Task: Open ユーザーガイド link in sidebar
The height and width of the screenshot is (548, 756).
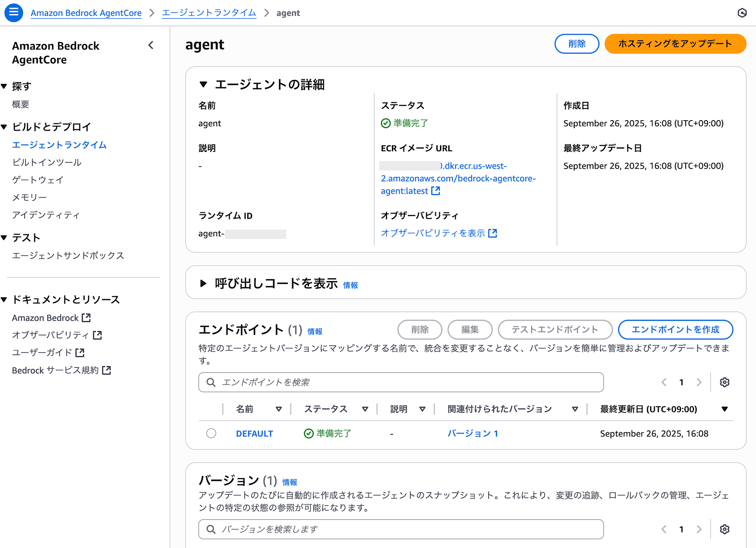Action: 42,352
